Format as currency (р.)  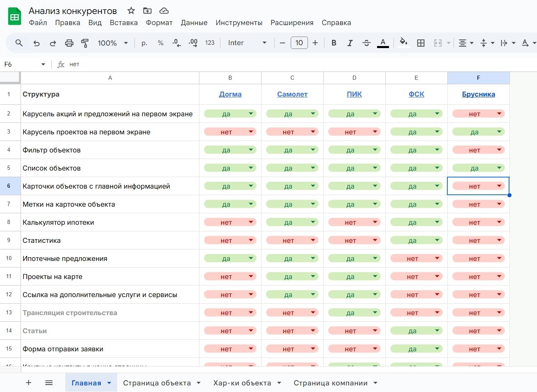[144, 43]
